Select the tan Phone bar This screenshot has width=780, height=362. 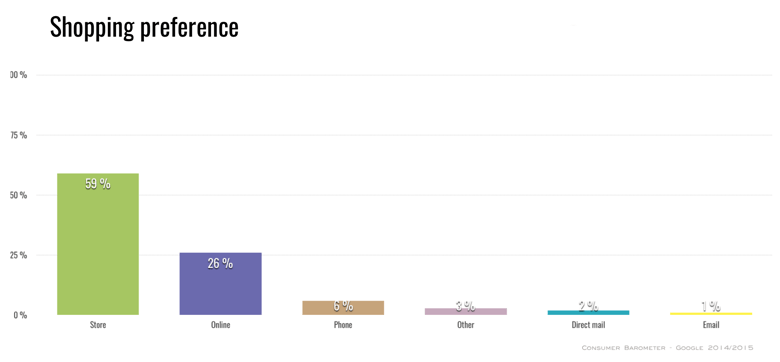click(x=343, y=308)
